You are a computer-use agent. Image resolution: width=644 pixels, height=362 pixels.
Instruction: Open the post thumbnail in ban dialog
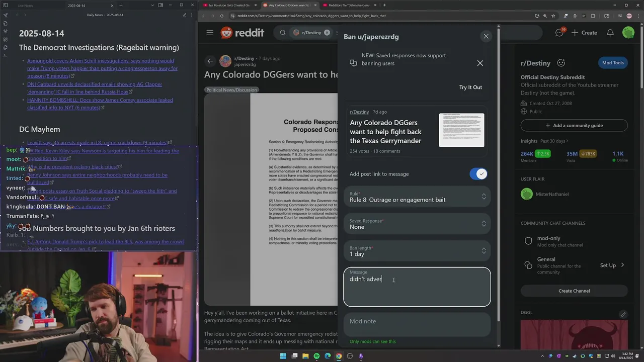click(x=461, y=130)
